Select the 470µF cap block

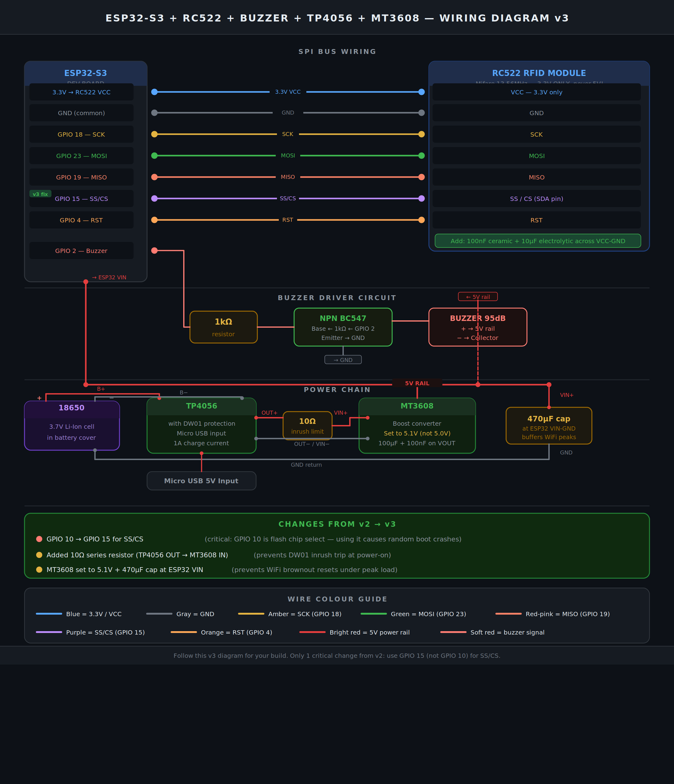[x=548, y=425]
